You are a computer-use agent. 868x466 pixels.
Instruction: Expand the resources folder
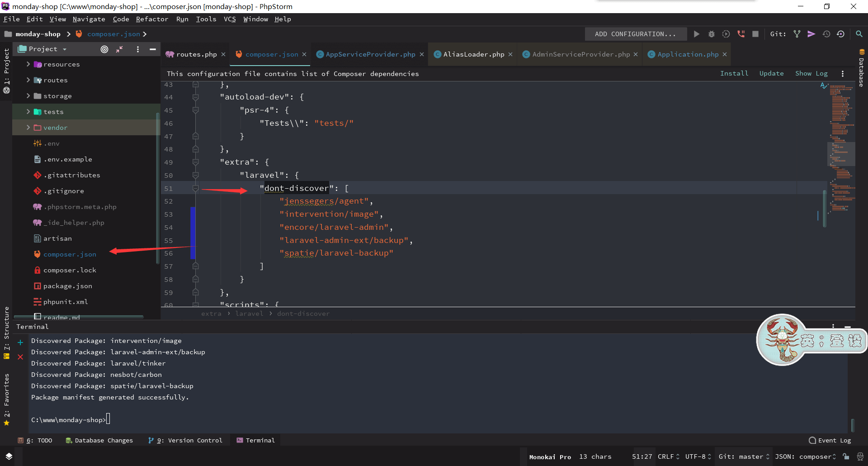click(28, 64)
